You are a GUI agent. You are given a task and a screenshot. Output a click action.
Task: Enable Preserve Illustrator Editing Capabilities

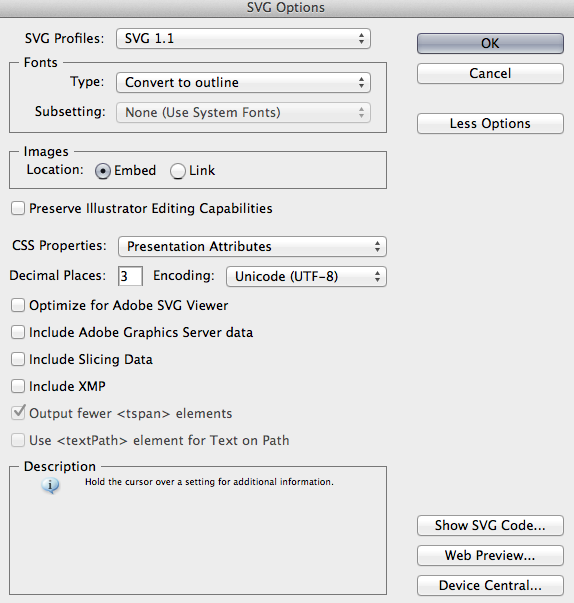pyautogui.click(x=18, y=208)
